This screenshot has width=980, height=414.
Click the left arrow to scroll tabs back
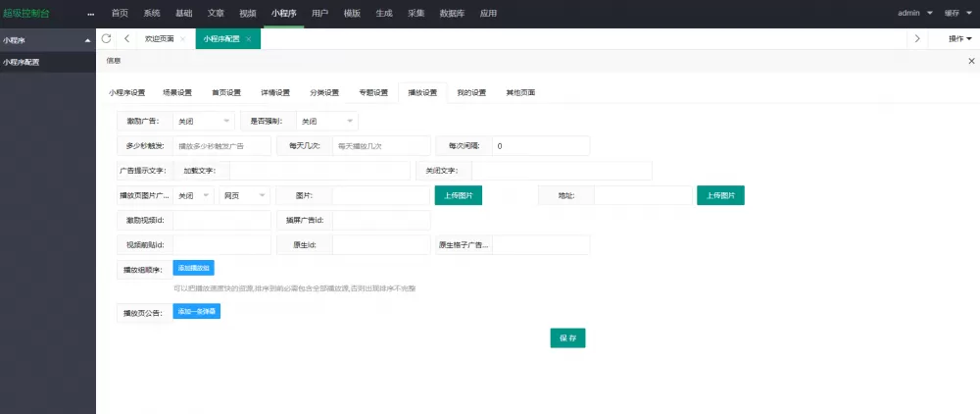click(x=127, y=38)
